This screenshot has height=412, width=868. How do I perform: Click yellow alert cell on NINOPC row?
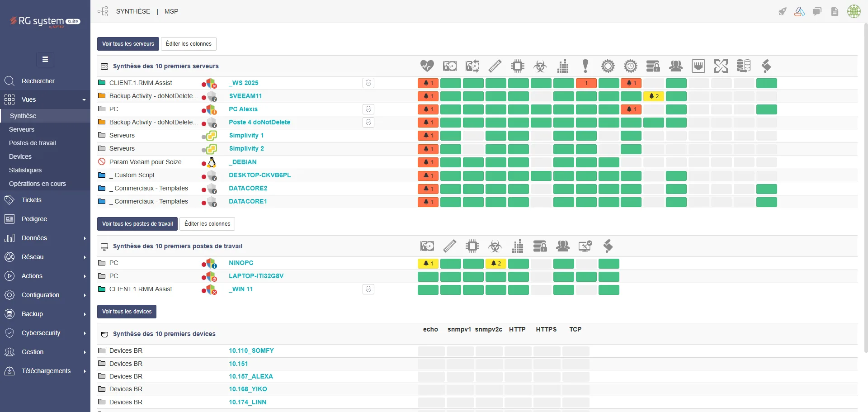(x=428, y=263)
